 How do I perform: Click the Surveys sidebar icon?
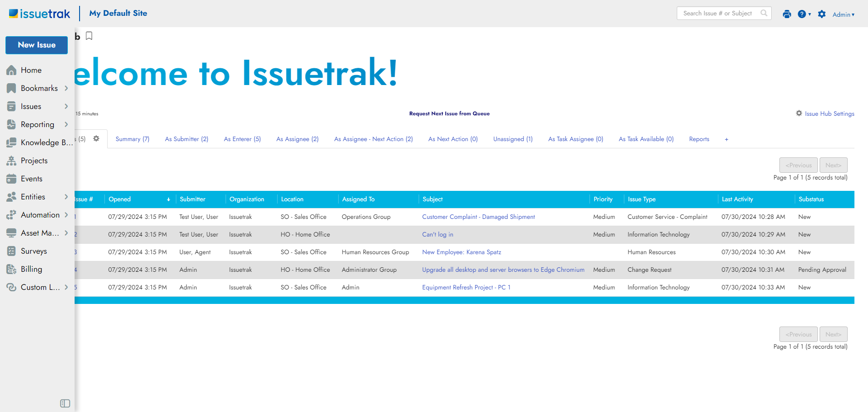(x=11, y=251)
